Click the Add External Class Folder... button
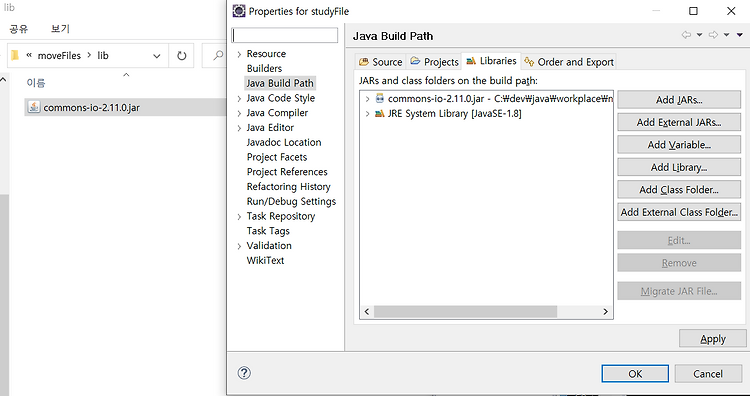 pyautogui.click(x=679, y=212)
